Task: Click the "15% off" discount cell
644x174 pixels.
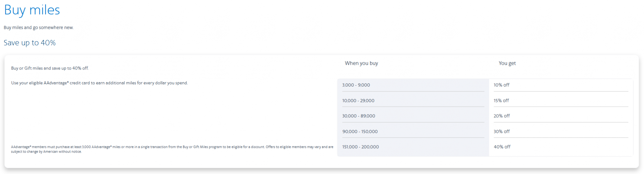Action: 501,101
